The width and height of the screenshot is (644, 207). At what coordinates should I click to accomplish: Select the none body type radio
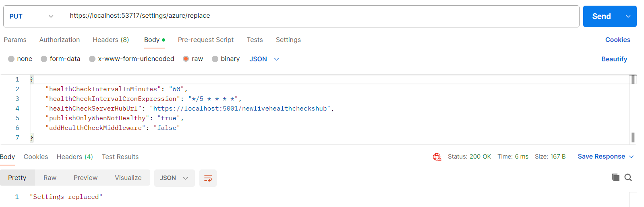11,59
